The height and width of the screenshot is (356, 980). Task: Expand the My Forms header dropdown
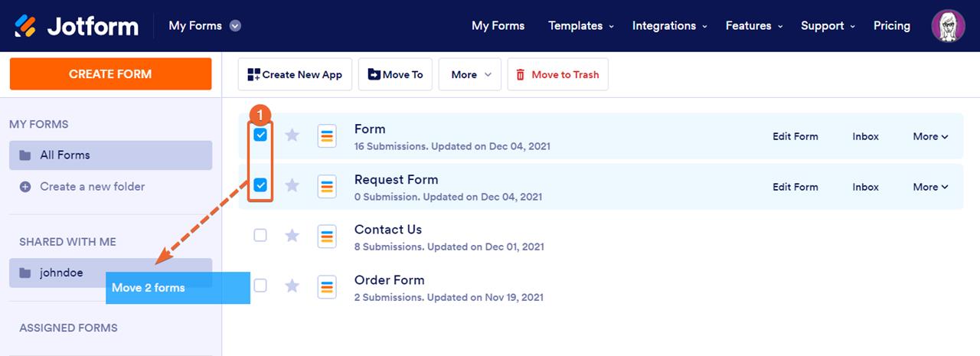click(x=235, y=26)
